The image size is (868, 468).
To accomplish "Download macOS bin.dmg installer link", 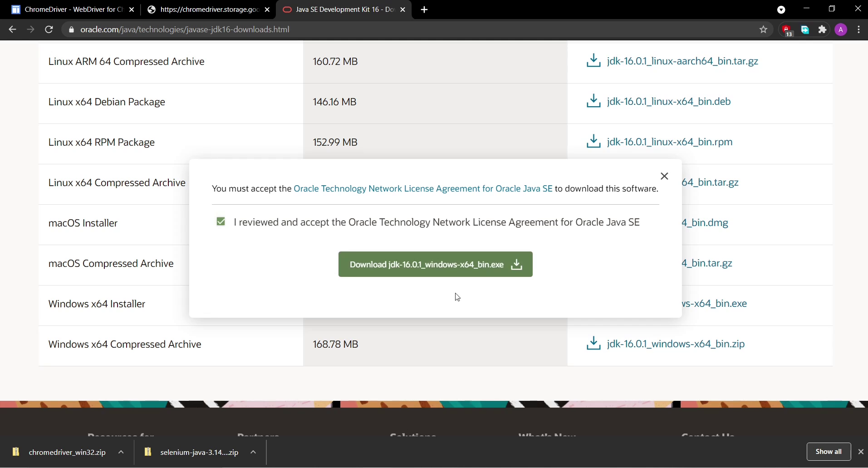I will click(706, 223).
